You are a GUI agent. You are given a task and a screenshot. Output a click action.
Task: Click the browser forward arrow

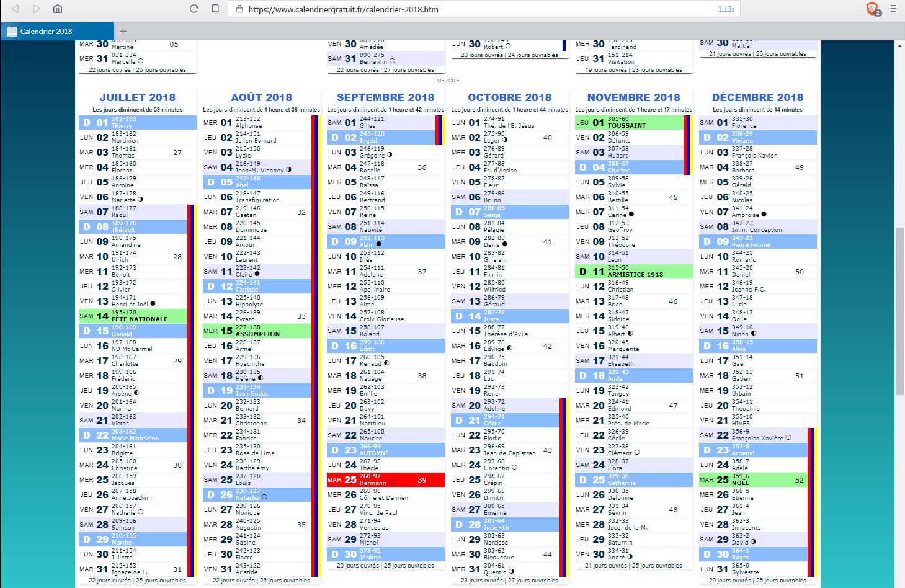pyautogui.click(x=36, y=9)
